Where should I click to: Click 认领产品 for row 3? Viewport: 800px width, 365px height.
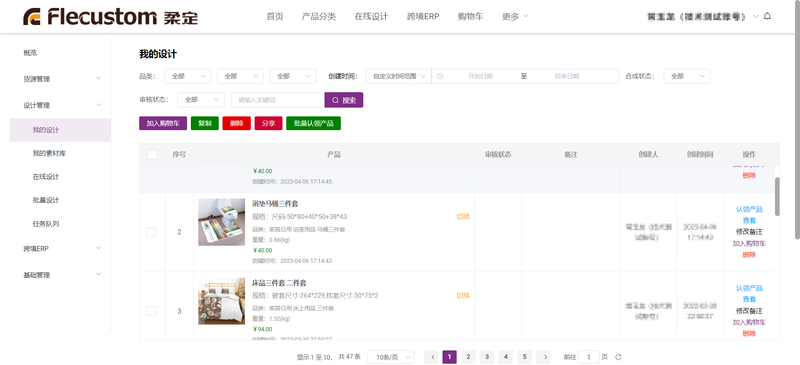(749, 288)
